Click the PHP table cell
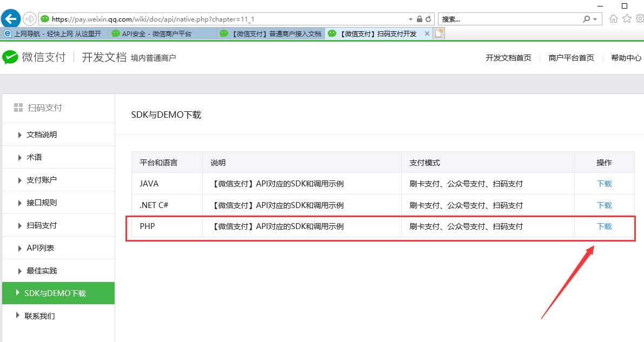 [167, 226]
